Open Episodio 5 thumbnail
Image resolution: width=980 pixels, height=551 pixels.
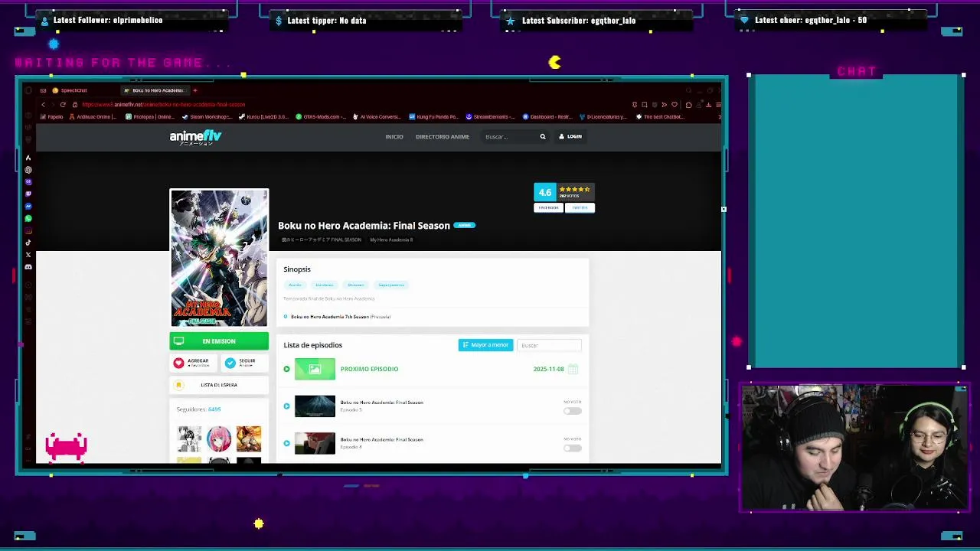tap(315, 406)
